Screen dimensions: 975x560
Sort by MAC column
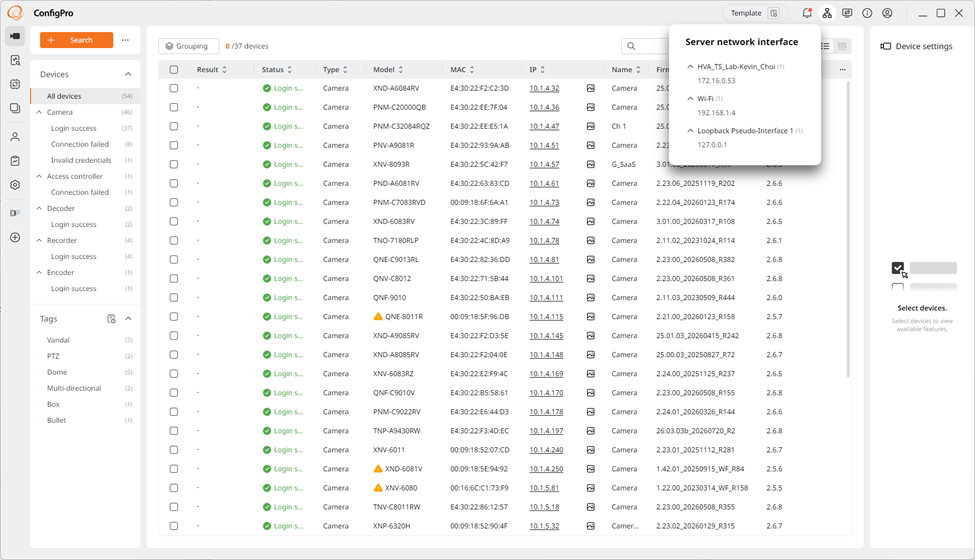tap(472, 70)
